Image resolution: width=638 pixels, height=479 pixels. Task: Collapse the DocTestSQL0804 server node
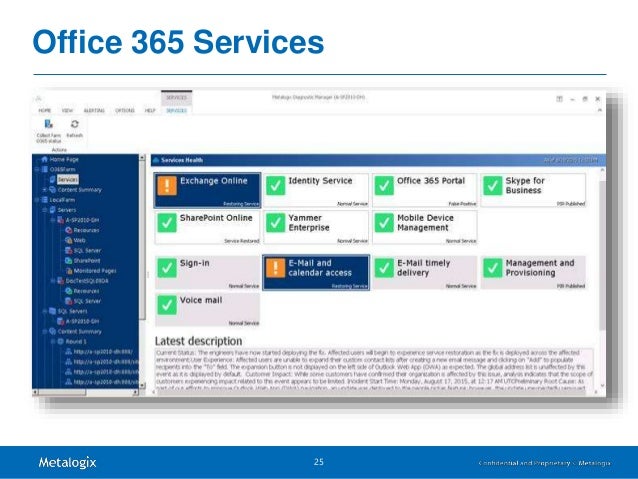coord(52,281)
